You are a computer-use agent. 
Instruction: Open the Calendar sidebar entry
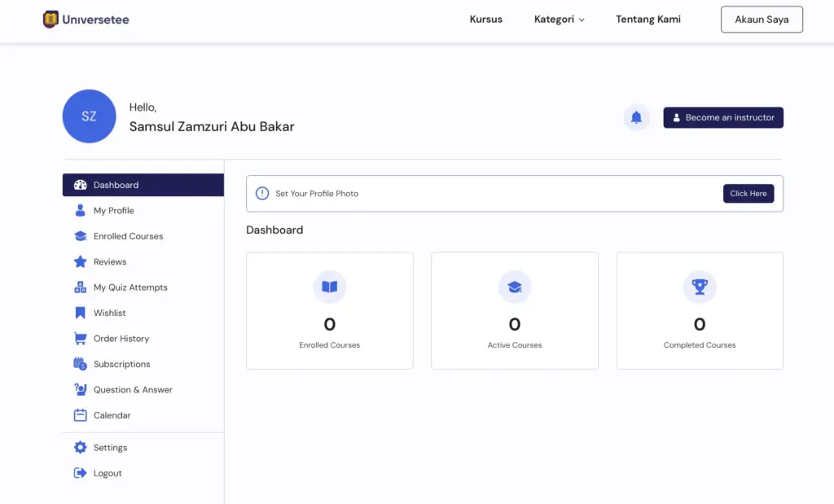coord(112,415)
